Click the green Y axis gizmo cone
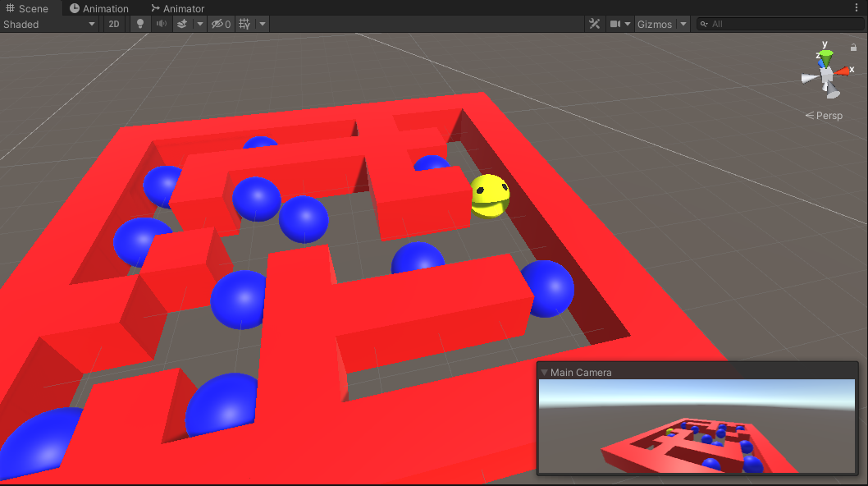 click(825, 57)
